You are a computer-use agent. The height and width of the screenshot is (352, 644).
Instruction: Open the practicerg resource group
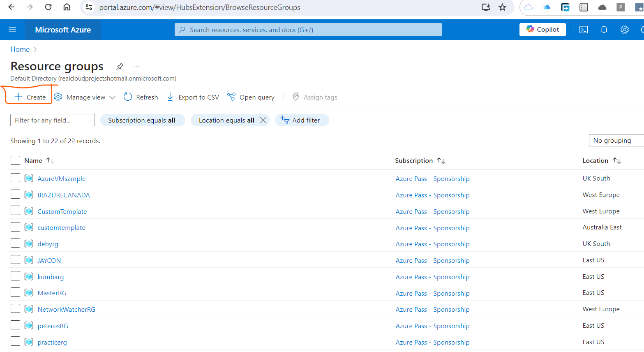click(x=52, y=342)
